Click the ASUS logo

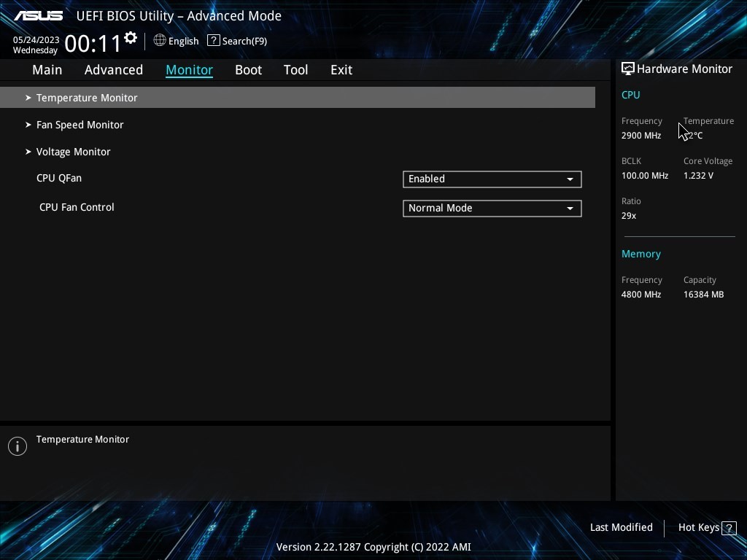click(39, 15)
